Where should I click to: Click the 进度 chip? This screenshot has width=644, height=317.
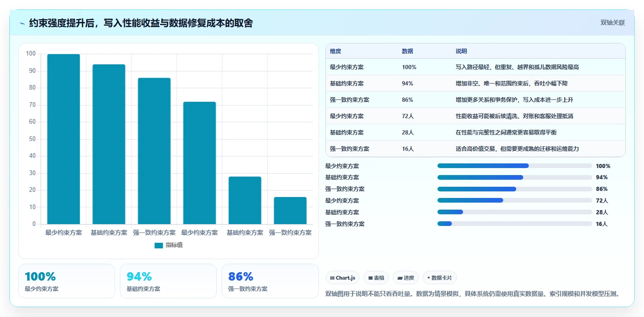point(406,278)
